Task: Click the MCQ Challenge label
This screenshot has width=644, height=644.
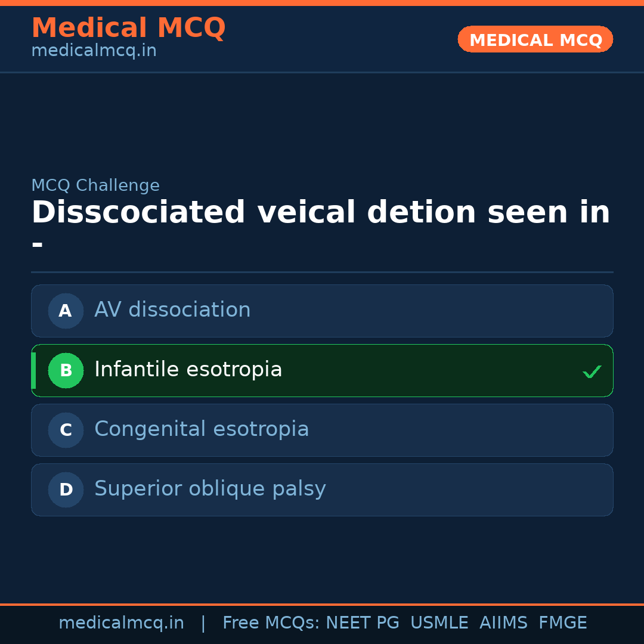Action: pos(95,185)
